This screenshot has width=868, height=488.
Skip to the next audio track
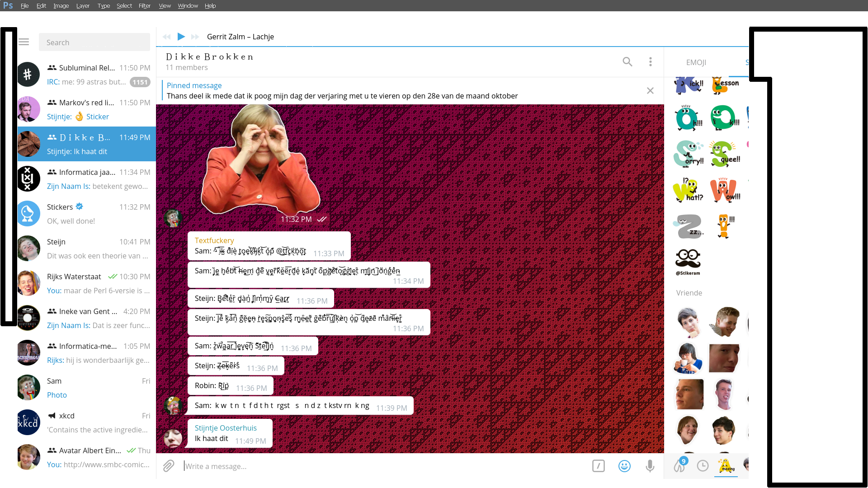pyautogui.click(x=195, y=37)
